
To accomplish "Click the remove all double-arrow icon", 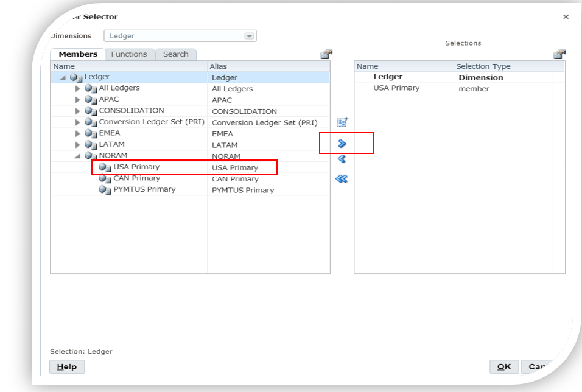I will tap(342, 179).
